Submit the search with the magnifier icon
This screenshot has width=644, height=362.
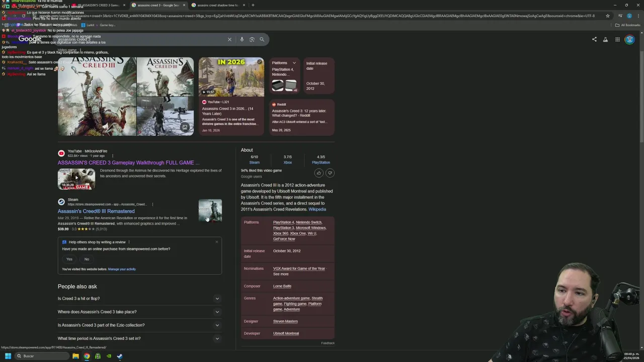[262, 39]
